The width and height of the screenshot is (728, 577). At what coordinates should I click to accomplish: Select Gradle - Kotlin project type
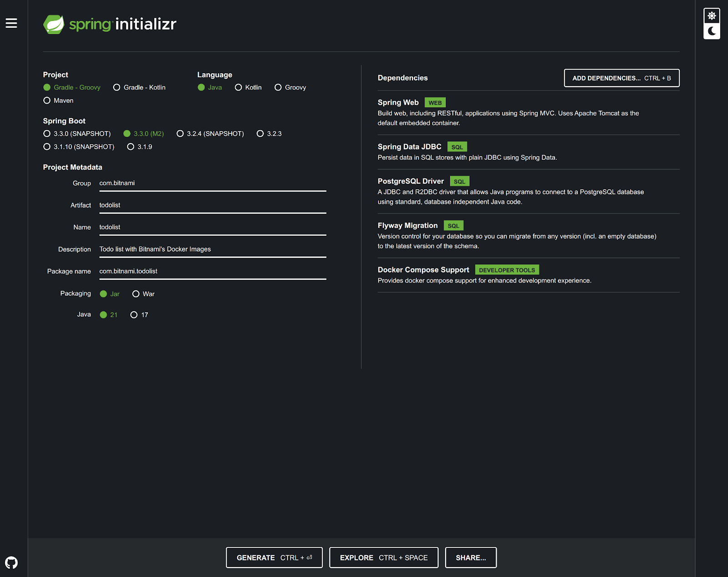[x=139, y=87]
